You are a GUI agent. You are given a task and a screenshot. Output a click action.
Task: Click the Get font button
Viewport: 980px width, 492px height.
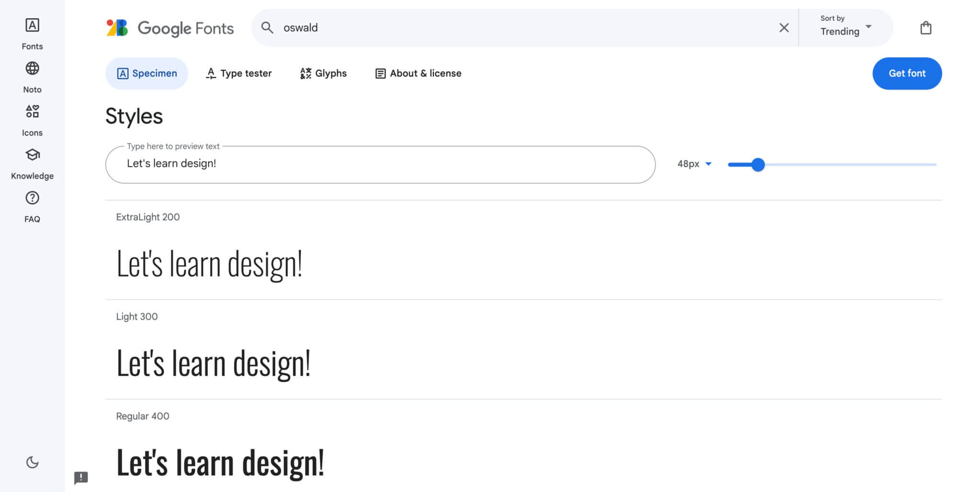click(x=907, y=73)
